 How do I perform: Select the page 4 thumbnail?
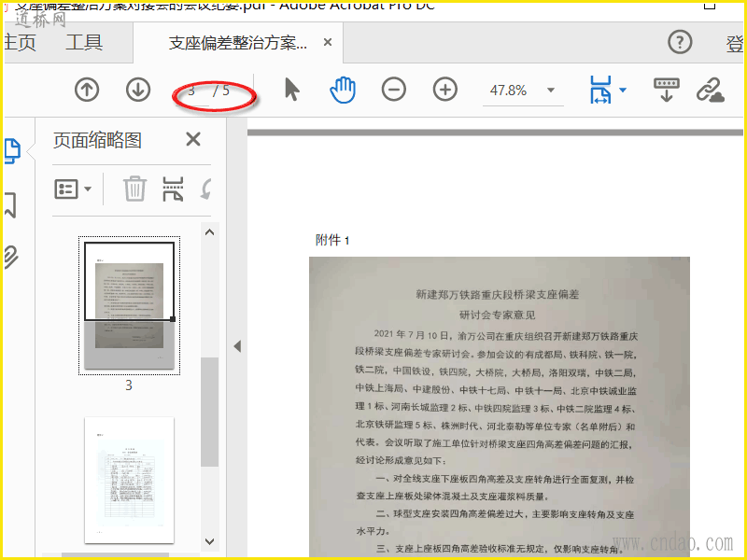(129, 480)
